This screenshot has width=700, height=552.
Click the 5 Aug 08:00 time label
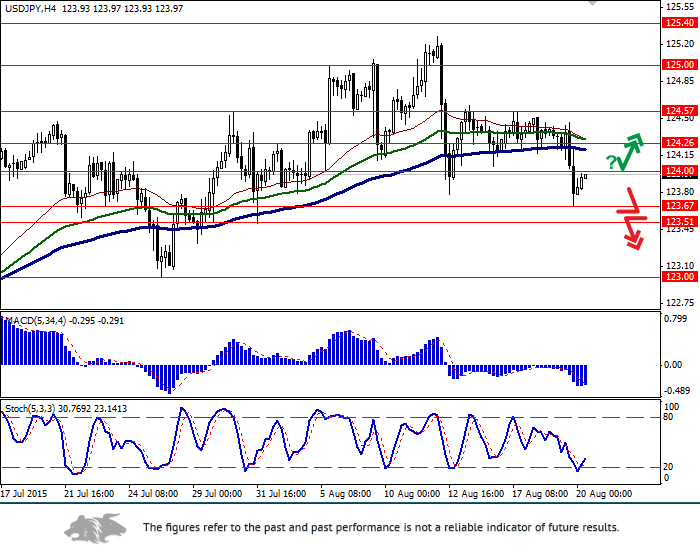pyautogui.click(x=346, y=494)
